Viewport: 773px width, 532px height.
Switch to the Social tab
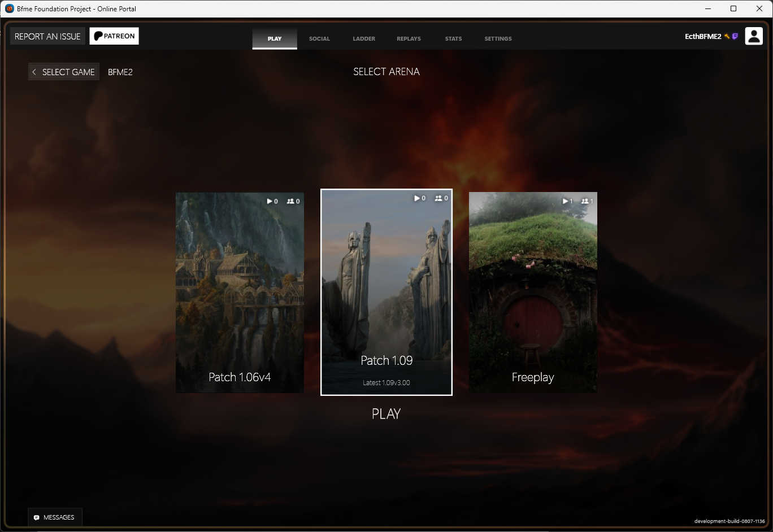pos(319,38)
